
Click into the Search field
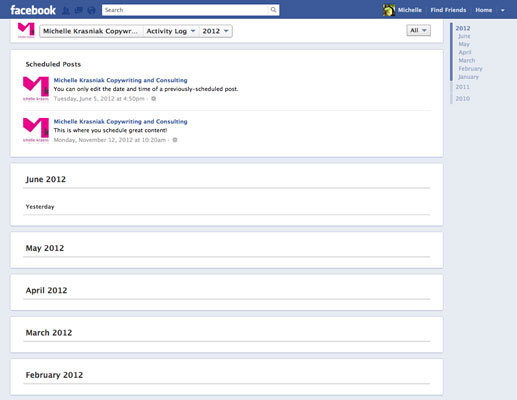[x=185, y=10]
